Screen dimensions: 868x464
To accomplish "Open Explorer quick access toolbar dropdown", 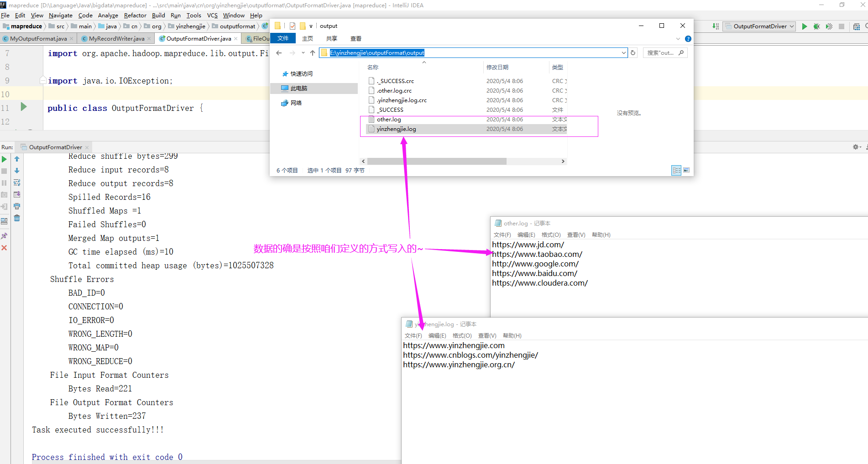I will [x=311, y=26].
